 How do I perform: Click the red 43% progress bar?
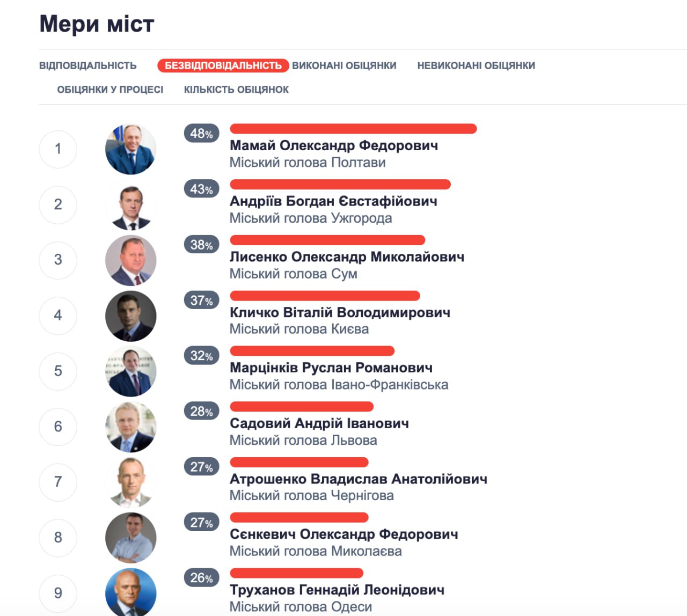pos(340,185)
